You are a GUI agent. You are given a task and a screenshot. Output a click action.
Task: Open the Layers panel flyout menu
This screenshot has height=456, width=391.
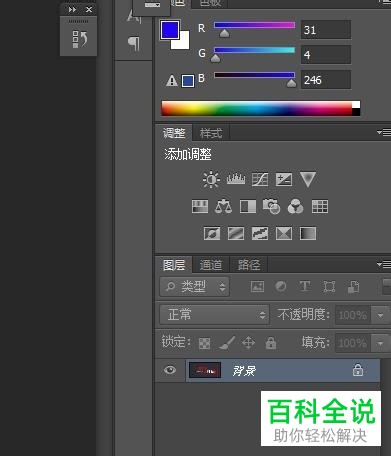point(384,265)
